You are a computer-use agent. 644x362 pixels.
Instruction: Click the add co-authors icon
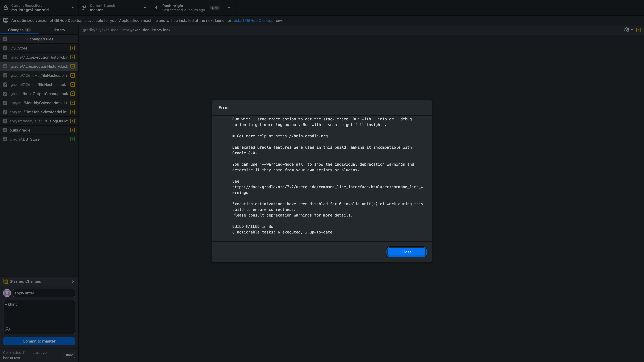pos(8,329)
